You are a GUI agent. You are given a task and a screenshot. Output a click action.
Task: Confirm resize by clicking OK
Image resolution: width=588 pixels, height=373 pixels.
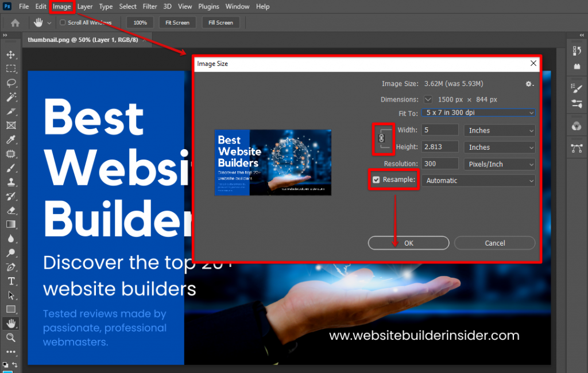[408, 243]
